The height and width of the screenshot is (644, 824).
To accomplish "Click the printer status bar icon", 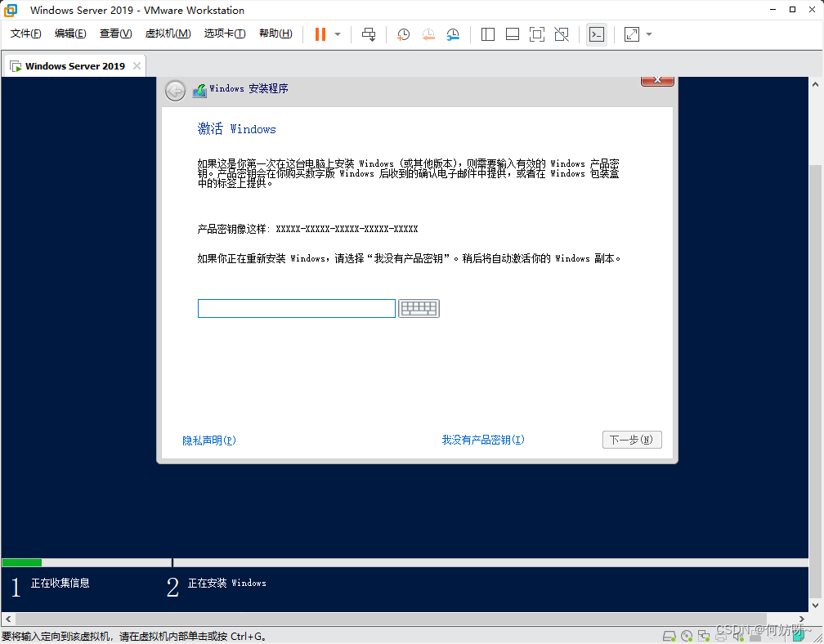I will pyautogui.click(x=721, y=637).
